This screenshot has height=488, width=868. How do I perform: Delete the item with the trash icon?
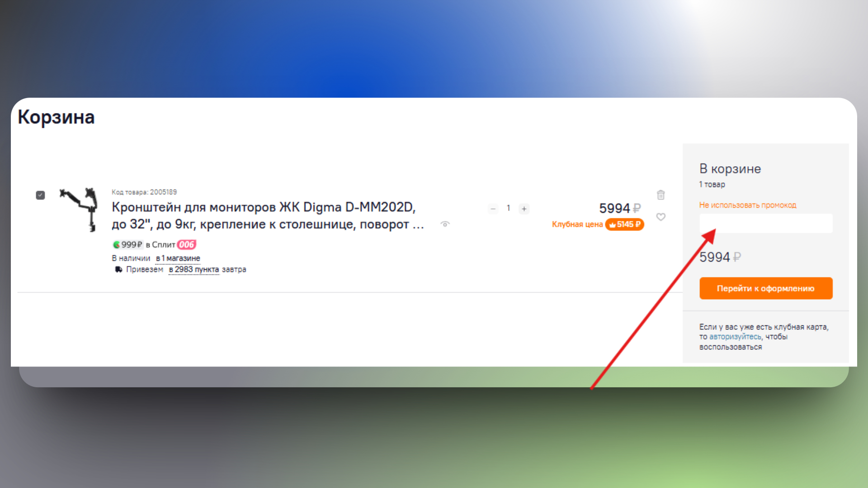pos(660,195)
